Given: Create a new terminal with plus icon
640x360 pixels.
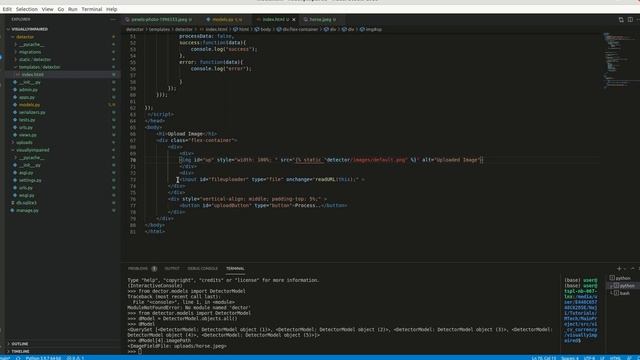Looking at the screenshot, I should (x=619, y=269).
